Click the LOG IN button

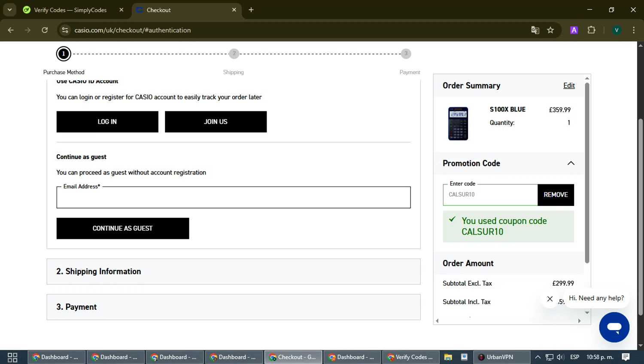tap(107, 122)
